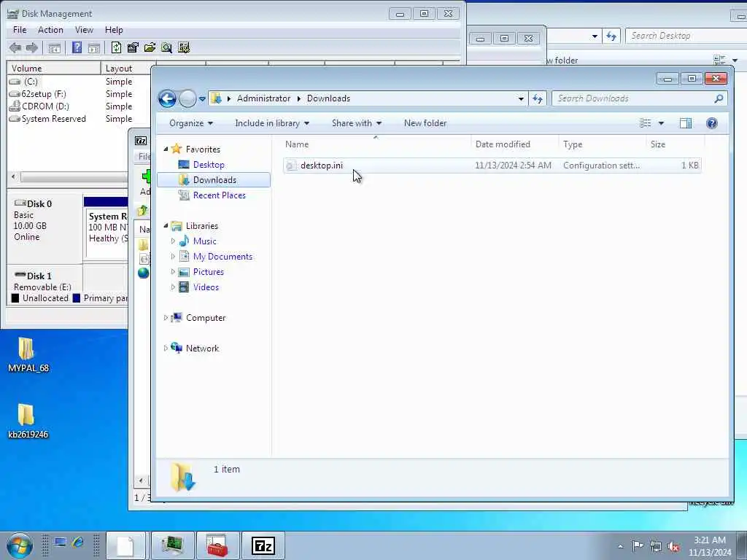
Task: Open Include in library dropdown
Action: 272,123
